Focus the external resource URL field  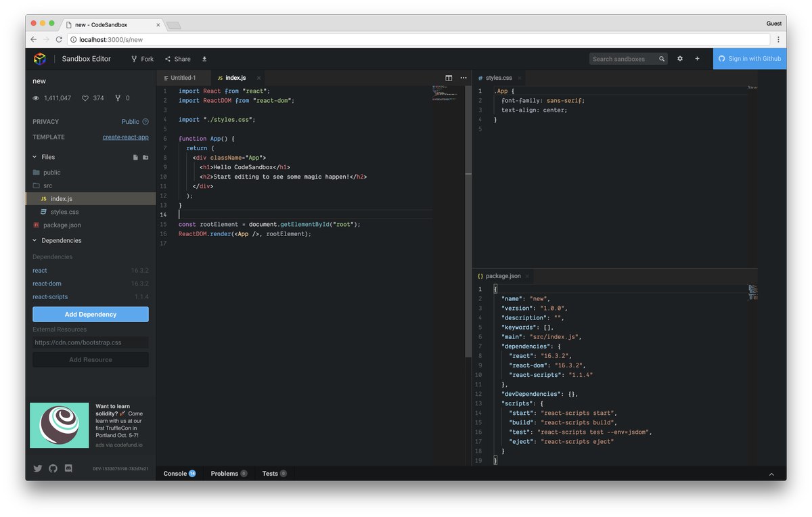[91, 342]
